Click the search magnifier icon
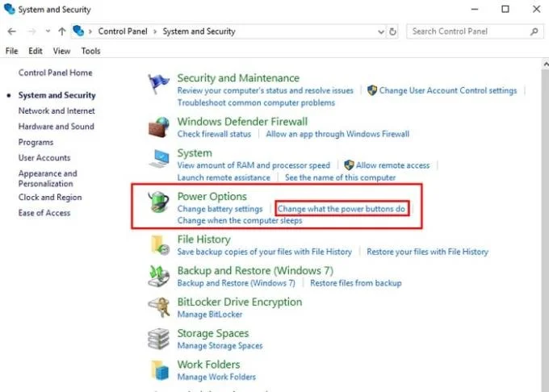 (534, 31)
